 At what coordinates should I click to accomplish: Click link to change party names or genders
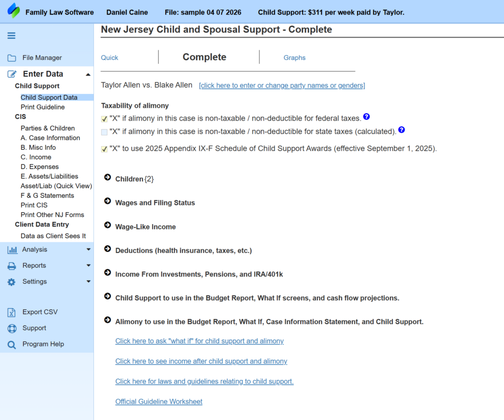tap(282, 86)
